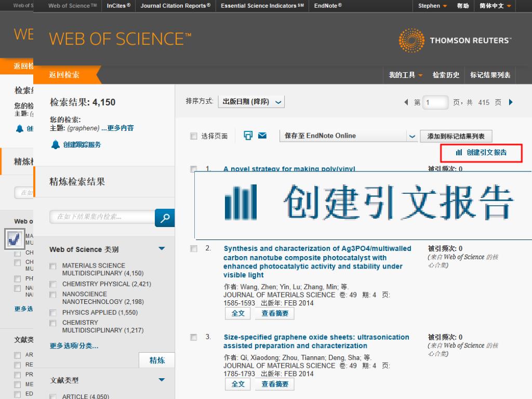This screenshot has height=399, width=532.
Task: Click the Web of Science TM top link
Action: [x=72, y=6]
